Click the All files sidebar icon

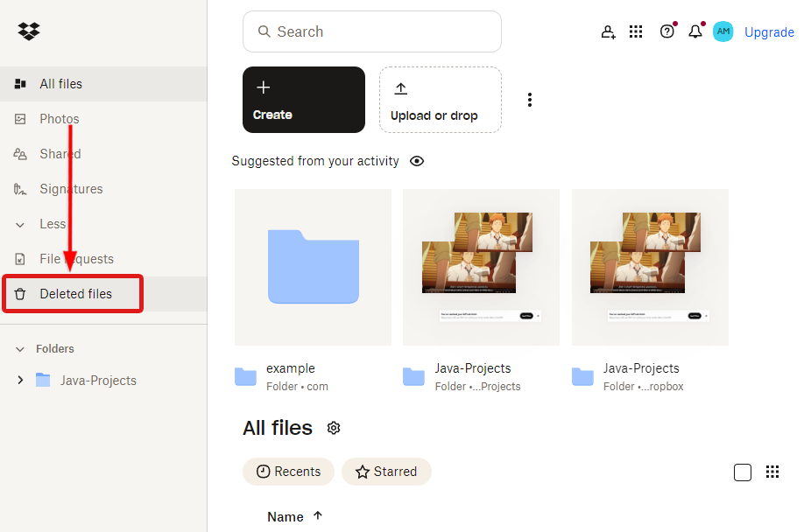(20, 84)
